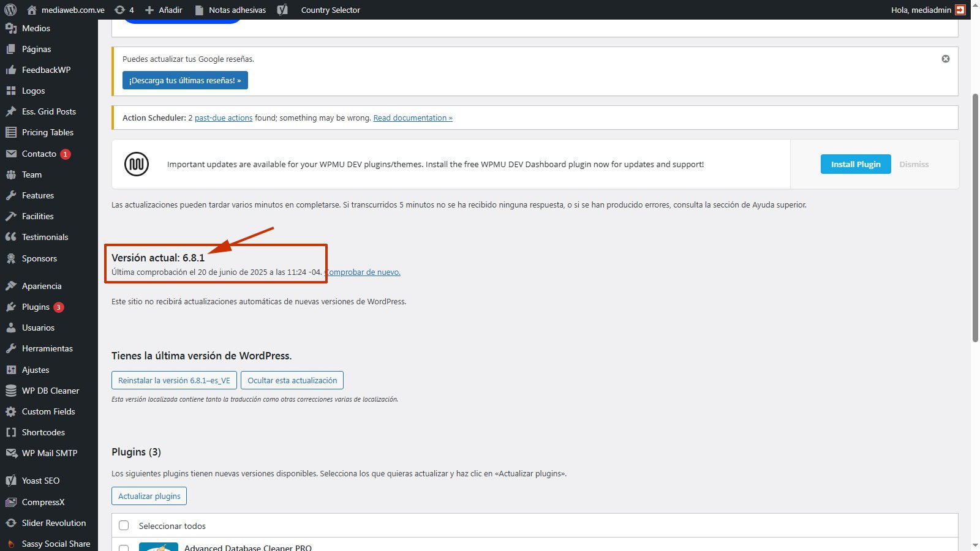Click the mediadmin avatar icon
Image resolution: width=980 pixels, height=551 pixels.
960,10
